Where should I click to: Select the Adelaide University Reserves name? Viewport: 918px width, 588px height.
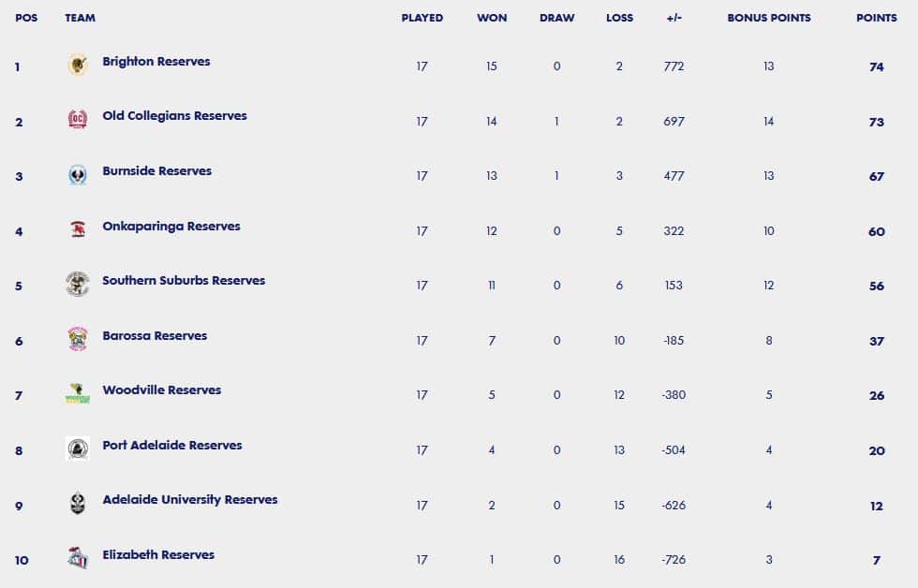click(x=189, y=500)
